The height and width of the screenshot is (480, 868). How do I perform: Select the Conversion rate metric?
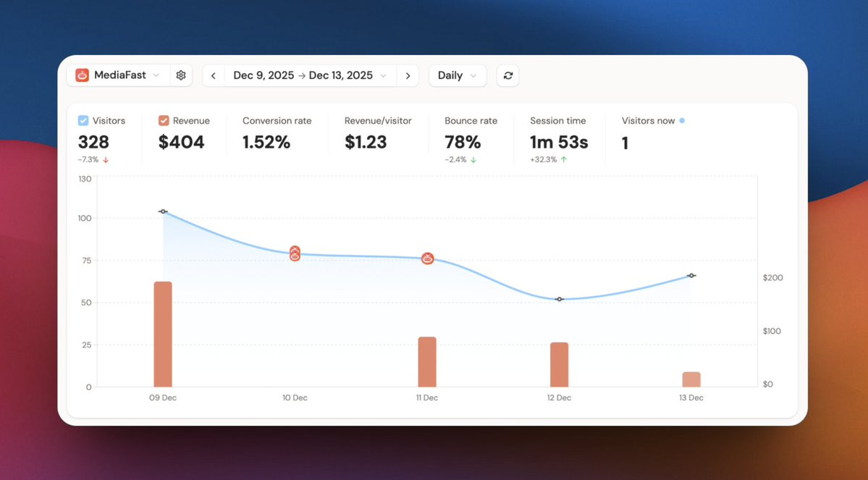(x=277, y=121)
